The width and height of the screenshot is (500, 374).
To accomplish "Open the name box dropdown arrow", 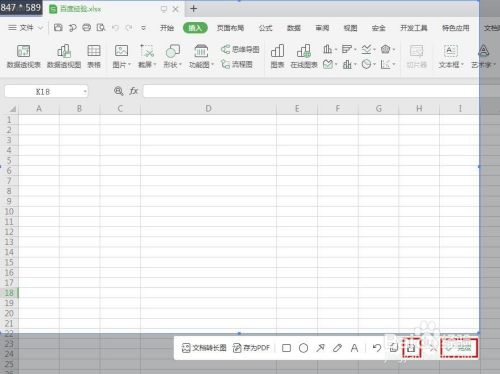I will pos(85,92).
